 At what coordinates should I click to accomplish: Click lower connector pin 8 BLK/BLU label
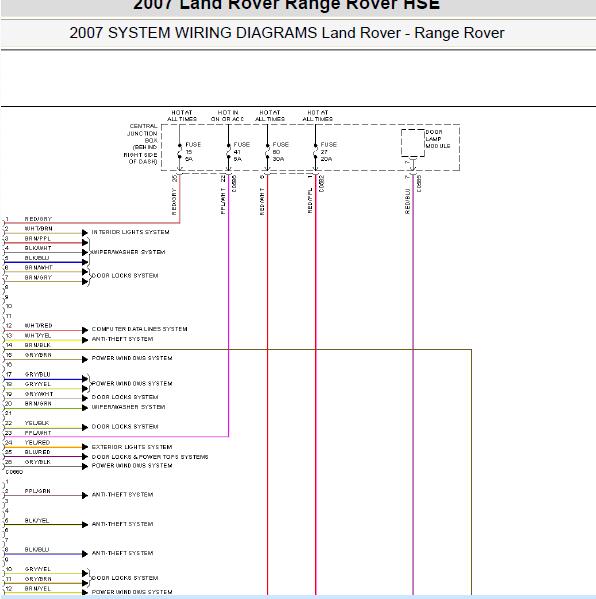(x=37, y=549)
